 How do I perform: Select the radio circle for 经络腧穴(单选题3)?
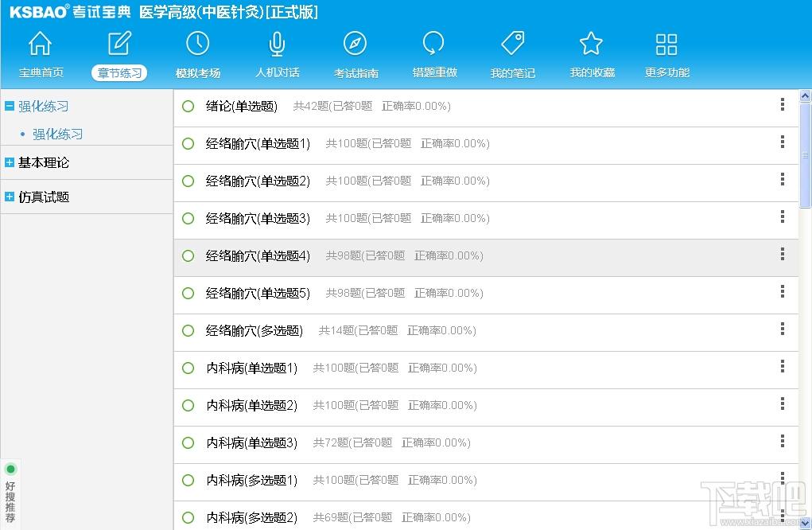(188, 218)
